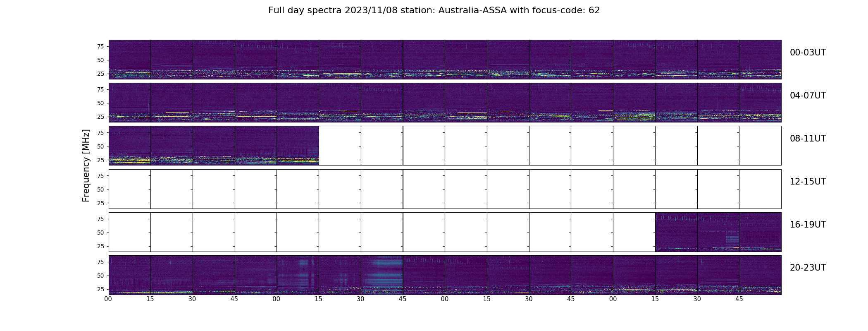This screenshot has height=331, width=868.
Task: Click the 50 tick label in 00-03UT row
Action: (100, 60)
